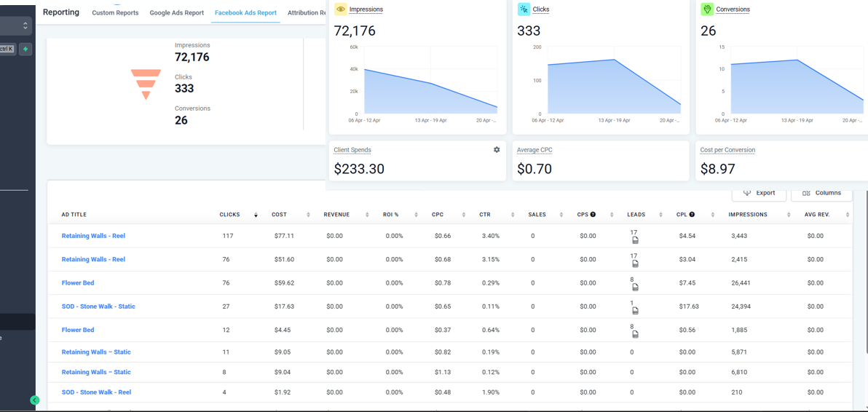Click the green lightning bolt sidebar button
868x412 pixels.
25,49
